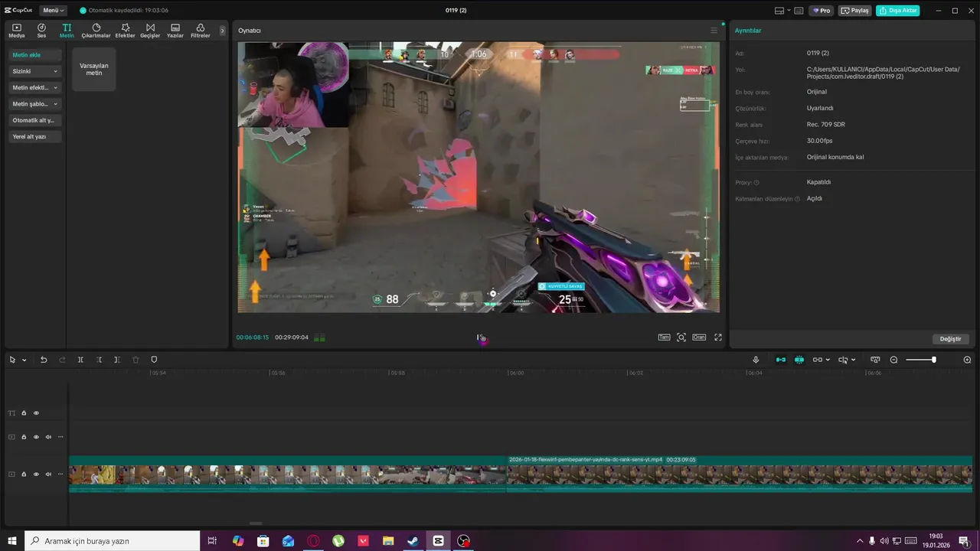Open the Filtreler tab
The image size is (980, 551).
(x=200, y=31)
